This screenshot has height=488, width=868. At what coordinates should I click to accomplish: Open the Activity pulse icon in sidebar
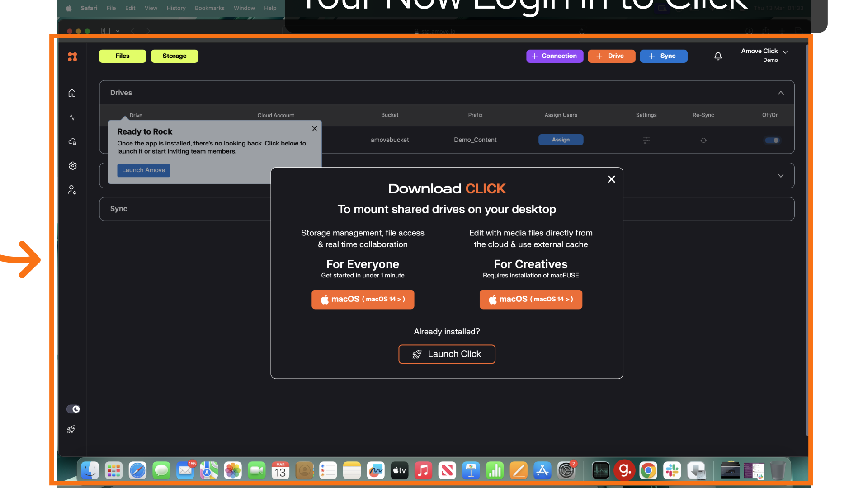(x=72, y=117)
